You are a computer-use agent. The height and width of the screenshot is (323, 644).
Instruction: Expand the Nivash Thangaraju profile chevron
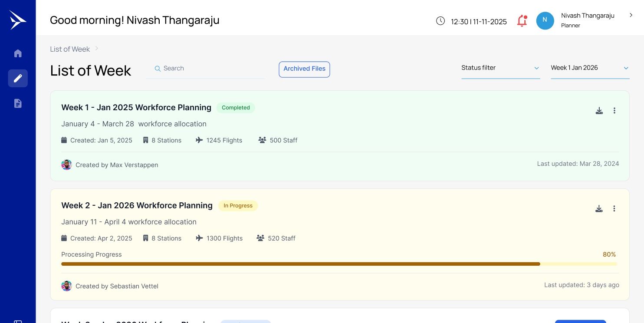tap(631, 15)
